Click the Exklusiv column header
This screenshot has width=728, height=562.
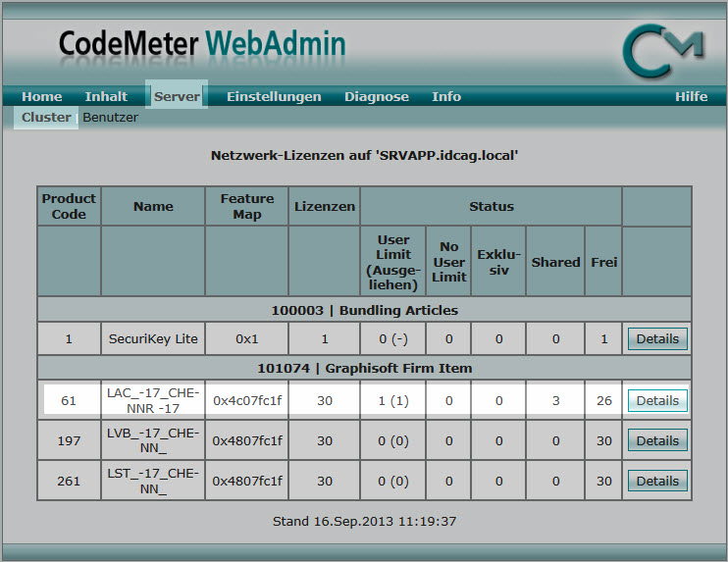[498, 262]
